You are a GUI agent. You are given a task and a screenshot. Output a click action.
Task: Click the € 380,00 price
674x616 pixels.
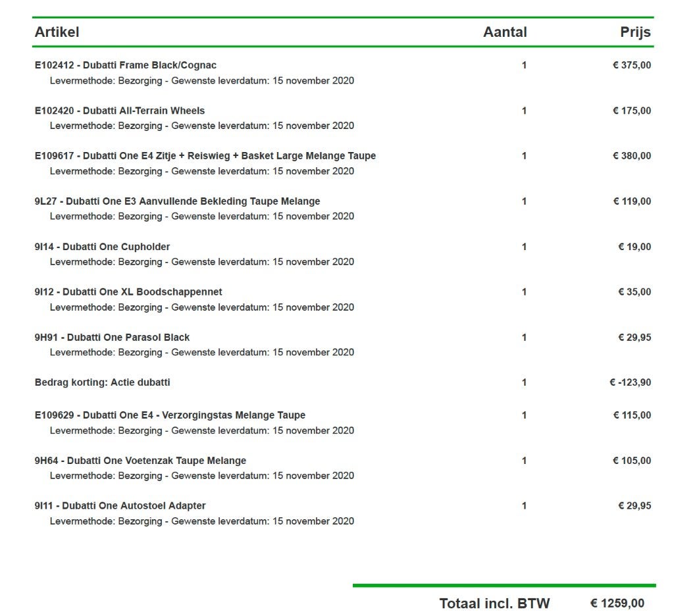pos(631,155)
